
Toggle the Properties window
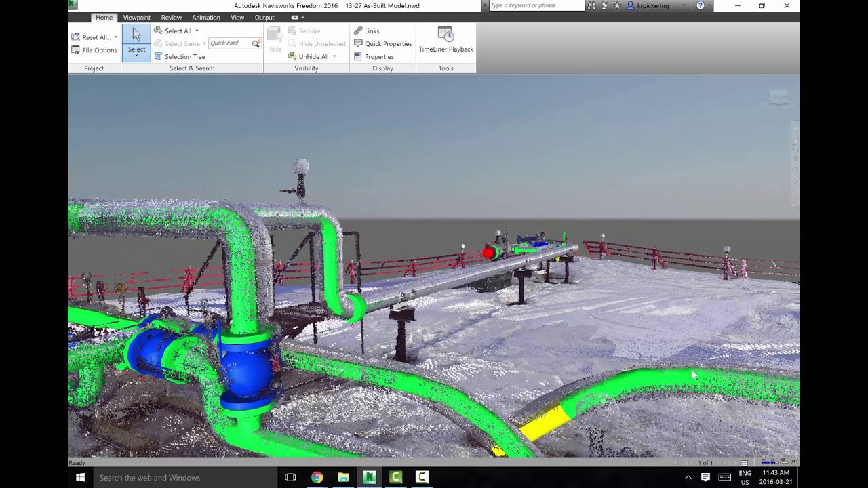coord(374,56)
